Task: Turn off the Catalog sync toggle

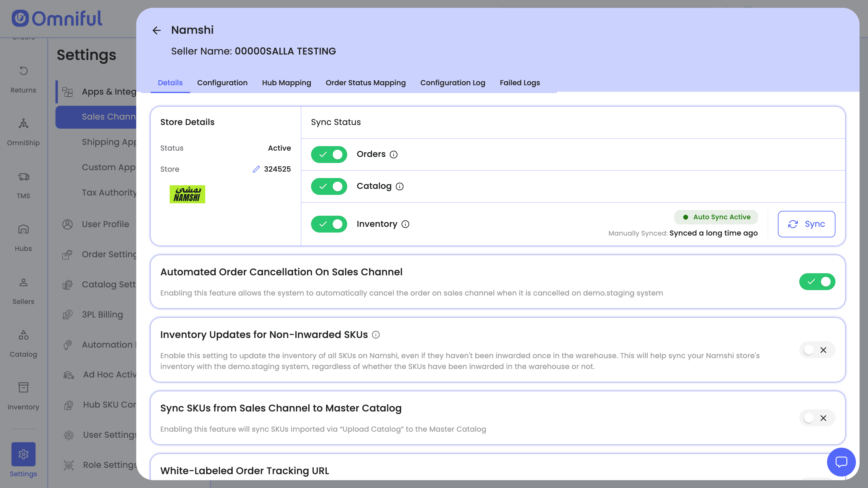Action: point(329,186)
